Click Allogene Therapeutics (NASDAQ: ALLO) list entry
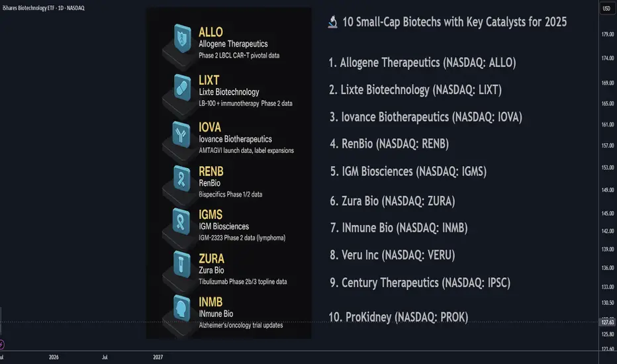Screen dimensions: 617x364 click(422, 63)
